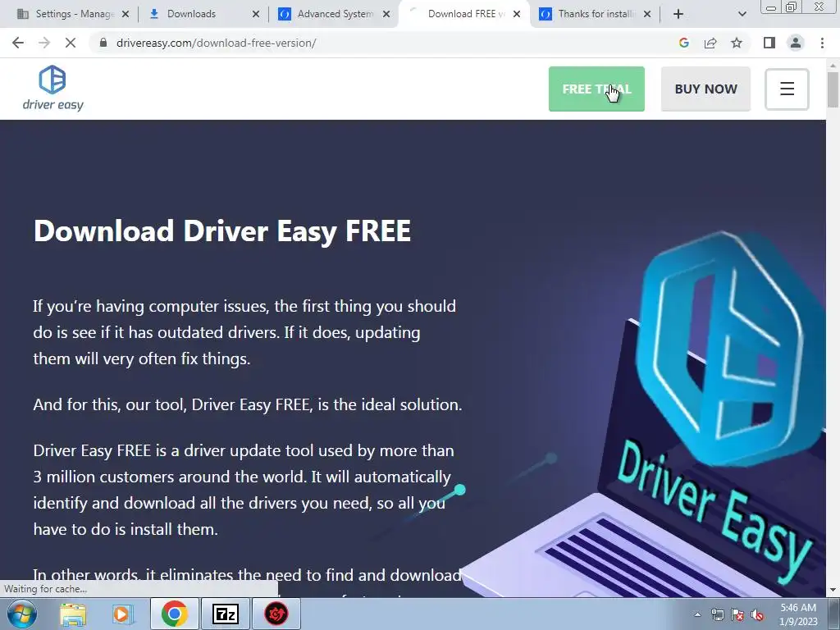Image resolution: width=840 pixels, height=630 pixels.
Task: Select the Download FREE tab
Action: [x=465, y=14]
